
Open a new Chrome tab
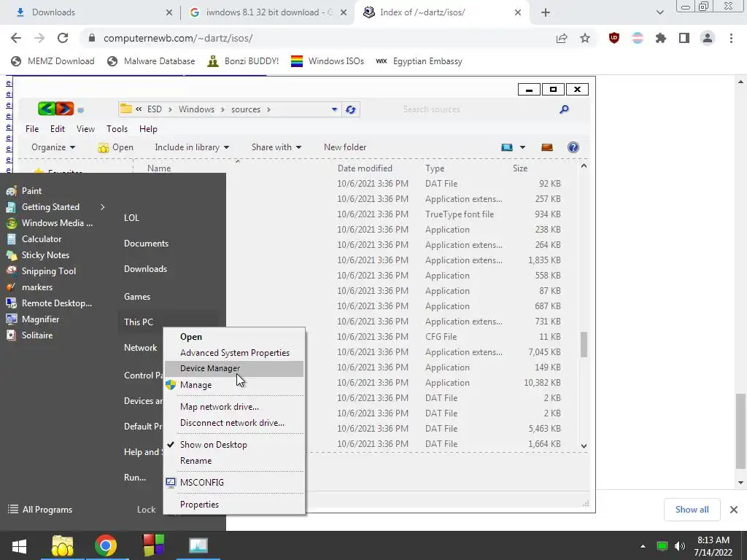[546, 12]
